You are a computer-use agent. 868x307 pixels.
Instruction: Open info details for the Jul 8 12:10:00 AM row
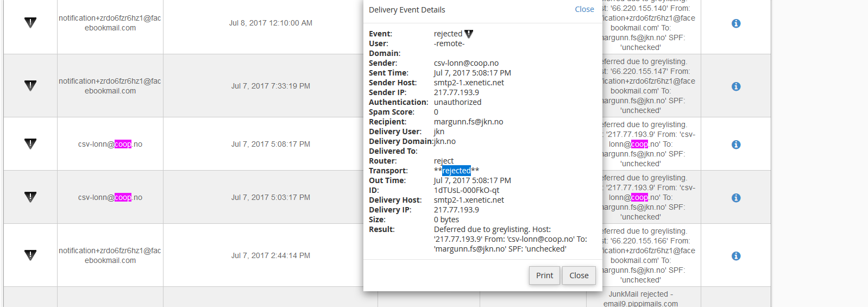tap(736, 23)
